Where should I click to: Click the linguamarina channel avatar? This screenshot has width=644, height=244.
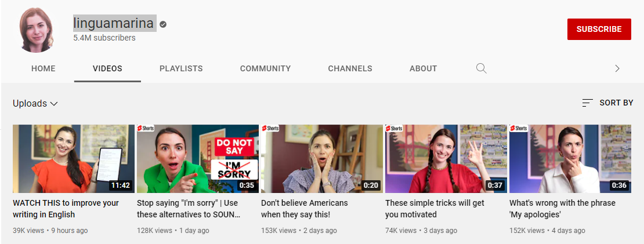[37, 30]
